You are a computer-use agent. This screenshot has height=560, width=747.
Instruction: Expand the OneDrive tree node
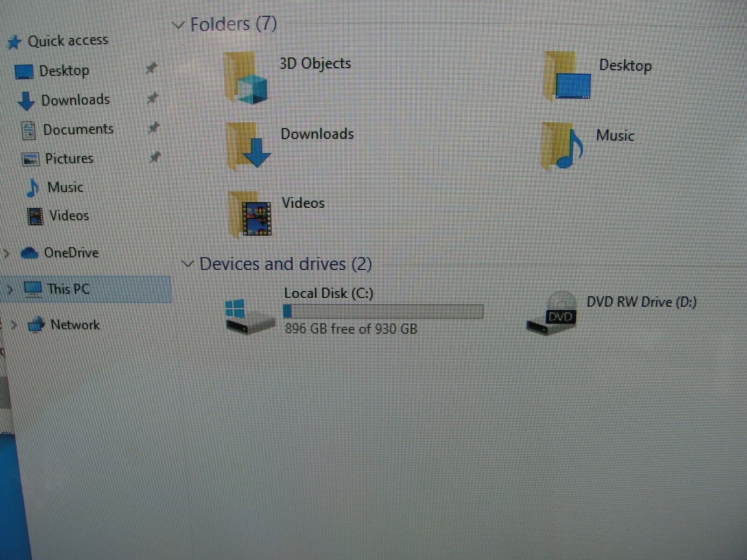[x=7, y=253]
